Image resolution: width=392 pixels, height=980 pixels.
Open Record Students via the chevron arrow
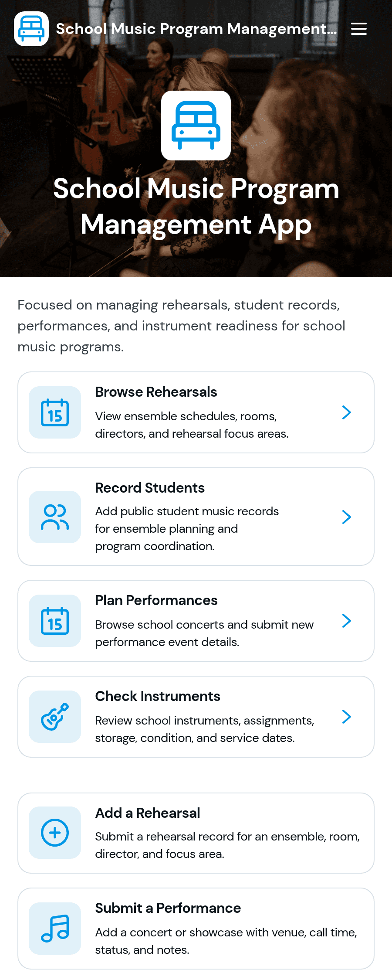[x=347, y=517]
